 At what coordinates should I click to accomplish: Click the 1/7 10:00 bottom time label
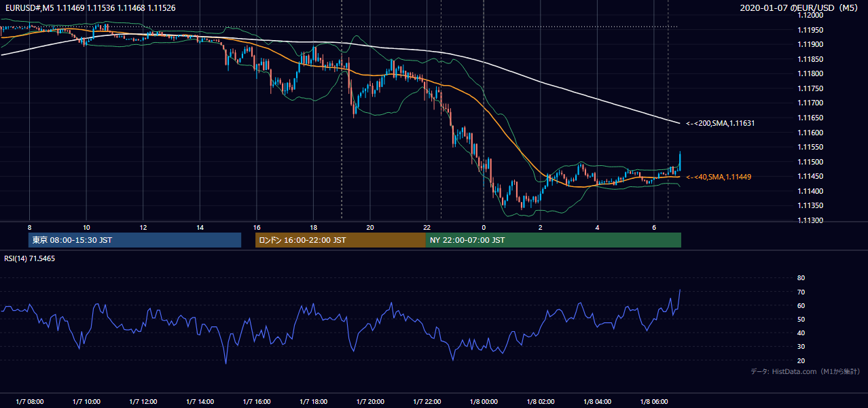86,401
